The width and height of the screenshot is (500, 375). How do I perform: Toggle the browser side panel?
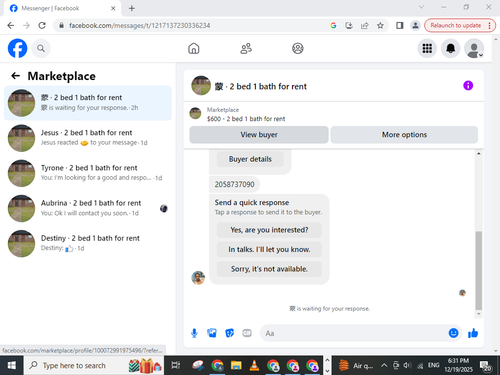point(400,26)
